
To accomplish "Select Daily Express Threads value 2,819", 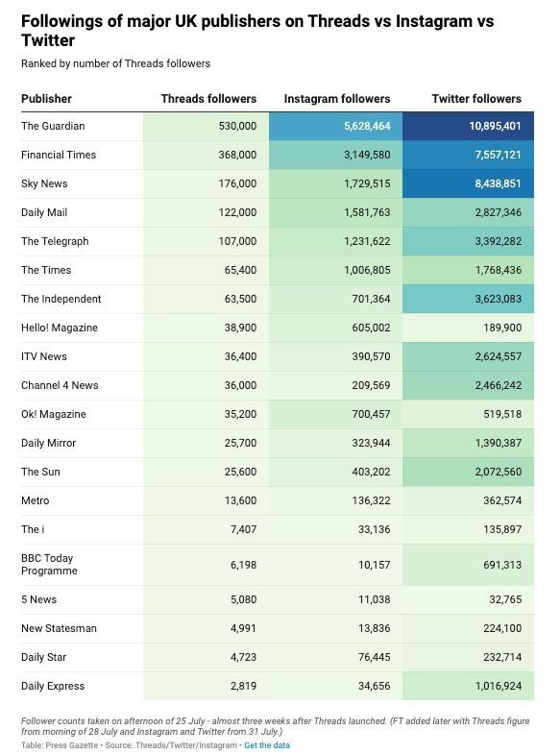I will pyautogui.click(x=244, y=686).
